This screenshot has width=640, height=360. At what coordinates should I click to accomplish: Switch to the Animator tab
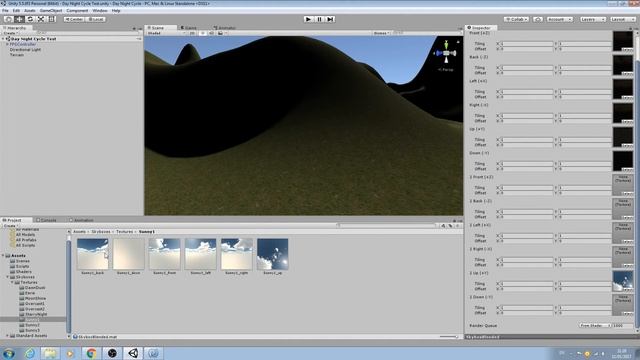225,28
